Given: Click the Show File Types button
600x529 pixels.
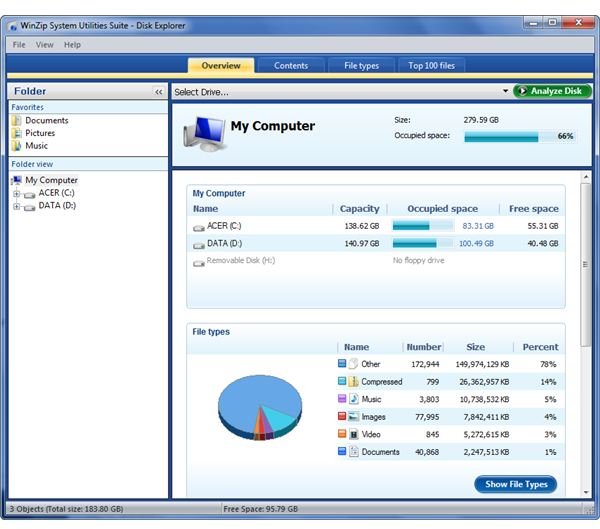Looking at the screenshot, I should [516, 484].
